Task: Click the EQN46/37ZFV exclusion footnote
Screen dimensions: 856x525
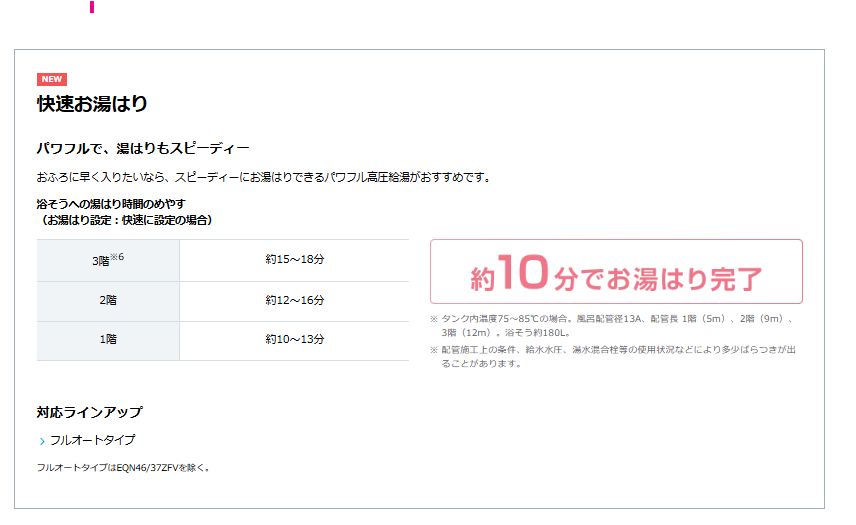Action: click(123, 467)
